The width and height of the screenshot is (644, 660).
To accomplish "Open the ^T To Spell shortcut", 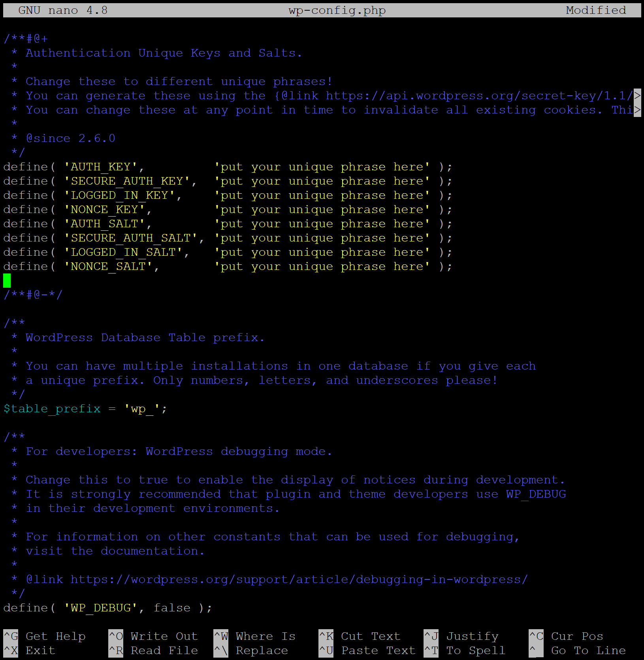I will click(465, 651).
